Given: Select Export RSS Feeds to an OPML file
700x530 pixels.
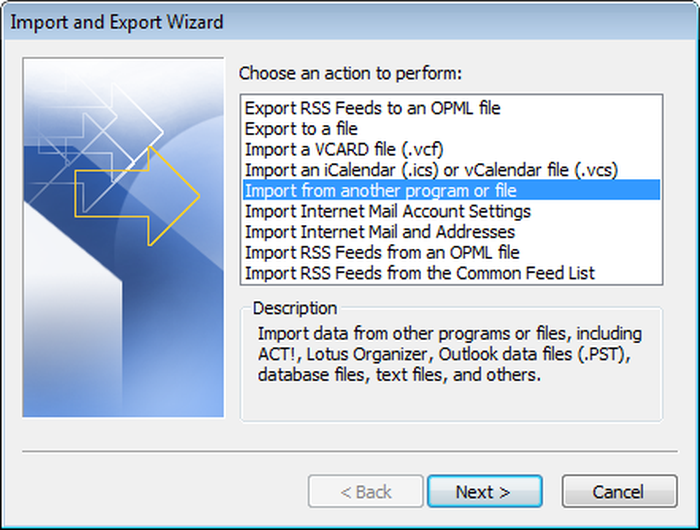Looking at the screenshot, I should pyautogui.click(x=451, y=108).
